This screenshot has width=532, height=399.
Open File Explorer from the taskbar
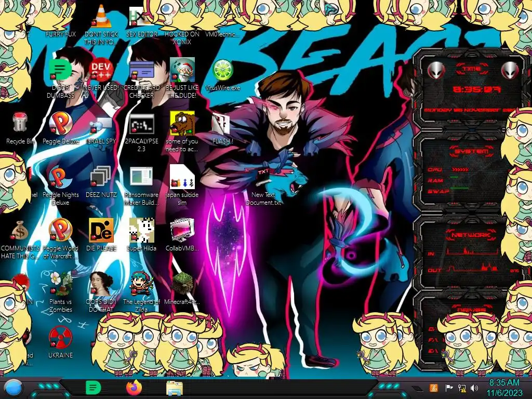pos(175,388)
